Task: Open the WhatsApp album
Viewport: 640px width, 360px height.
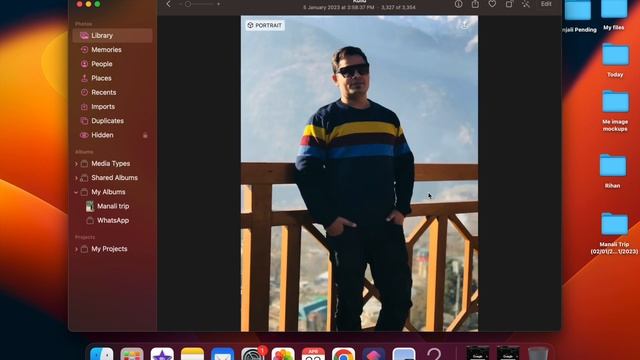Action: coord(112,220)
